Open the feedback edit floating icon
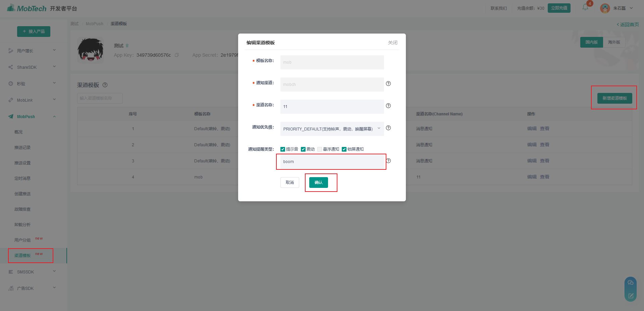Viewport: 644px width, 311px height. click(x=631, y=296)
